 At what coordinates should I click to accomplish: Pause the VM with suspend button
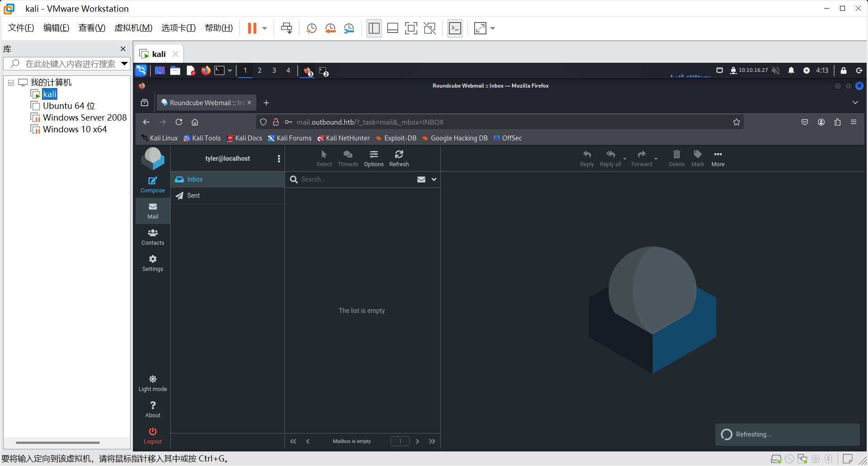tap(252, 28)
